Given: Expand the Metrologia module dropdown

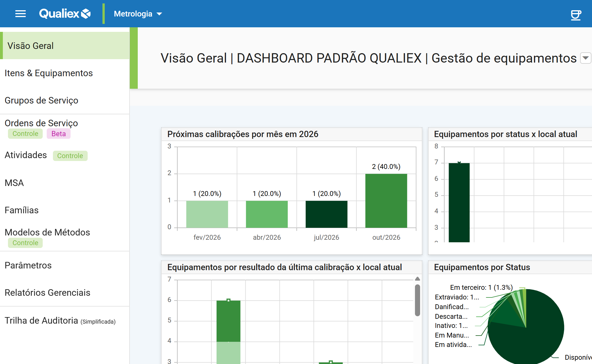Looking at the screenshot, I should click(x=138, y=14).
